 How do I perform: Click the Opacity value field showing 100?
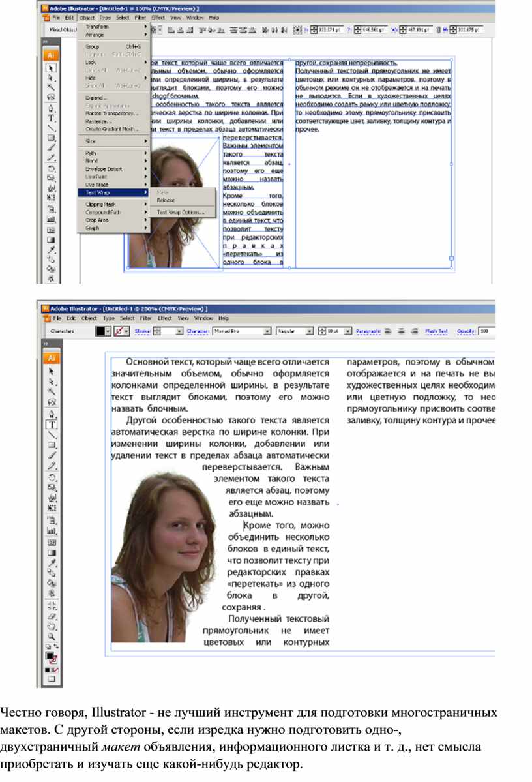click(486, 331)
